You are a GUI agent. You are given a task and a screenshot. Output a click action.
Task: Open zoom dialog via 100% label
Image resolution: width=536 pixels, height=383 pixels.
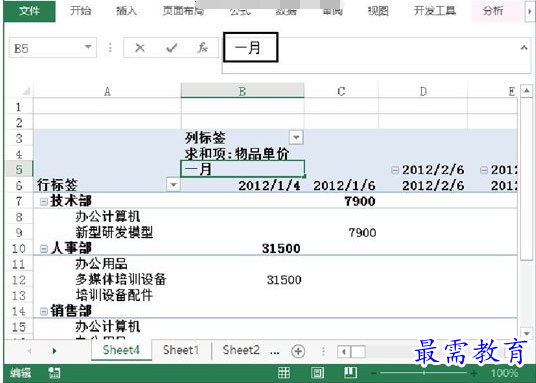[x=504, y=373]
